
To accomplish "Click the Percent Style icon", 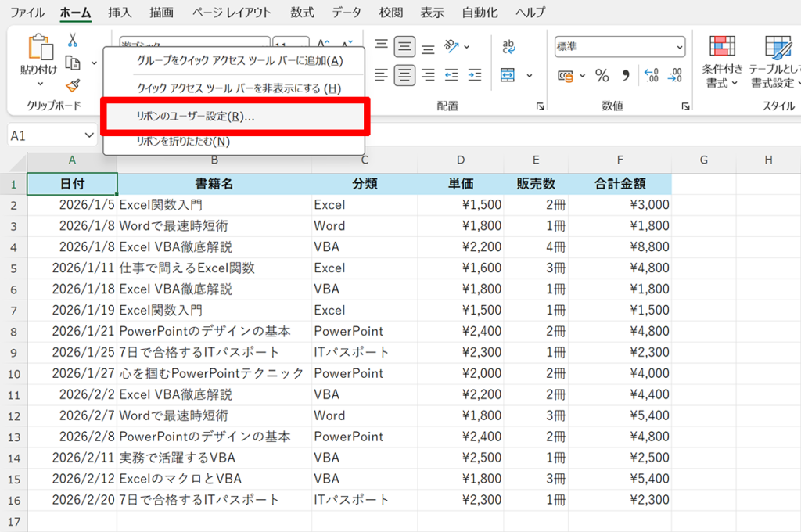I will (x=602, y=75).
